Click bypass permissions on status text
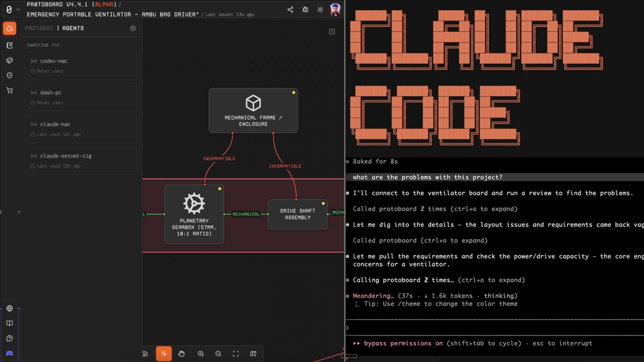The image size is (644, 362). 403,343
